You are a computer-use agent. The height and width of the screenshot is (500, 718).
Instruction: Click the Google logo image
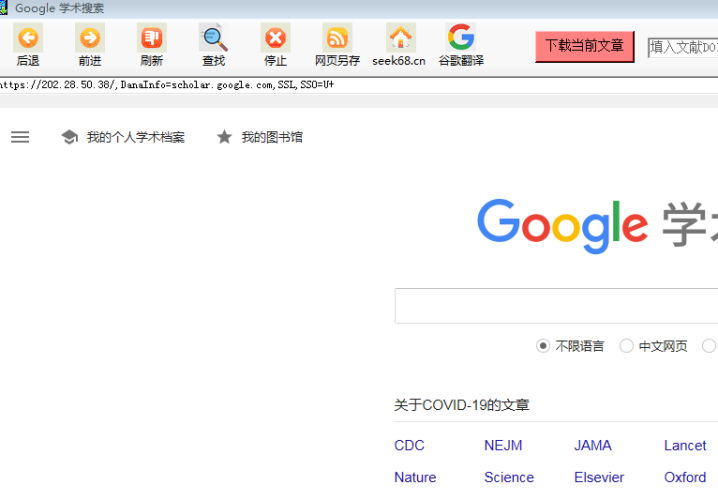[563, 226]
